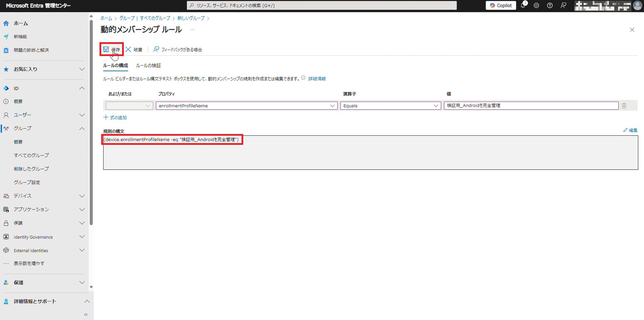644x320 pixels.
Task: Click the 編集 link for rule syntax
Action: tap(630, 130)
